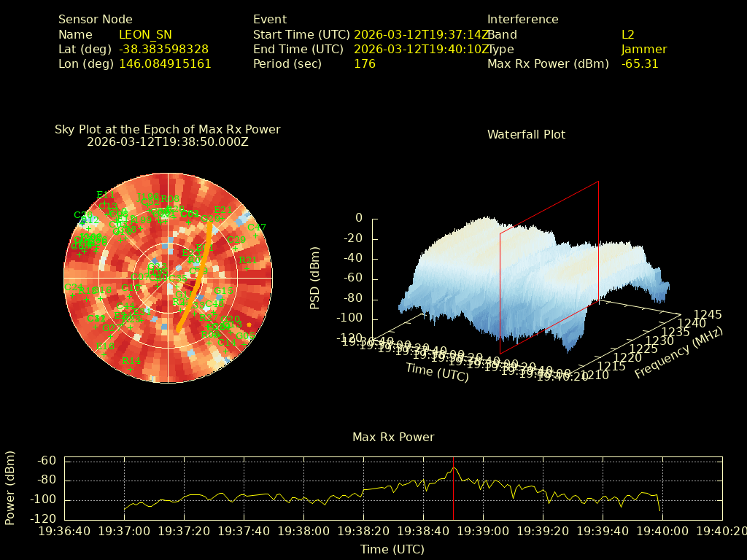Click the Waterfall Plot title
The width and height of the screenshot is (747, 560).
tap(526, 134)
